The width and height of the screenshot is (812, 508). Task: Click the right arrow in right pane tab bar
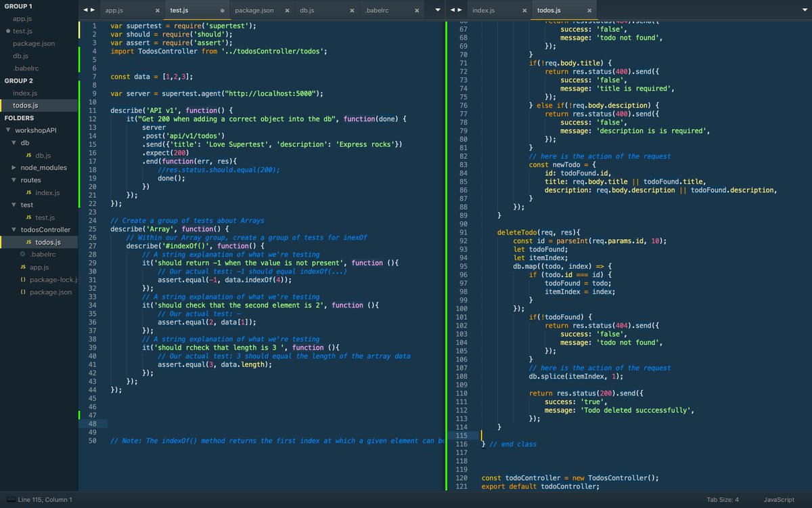point(459,10)
